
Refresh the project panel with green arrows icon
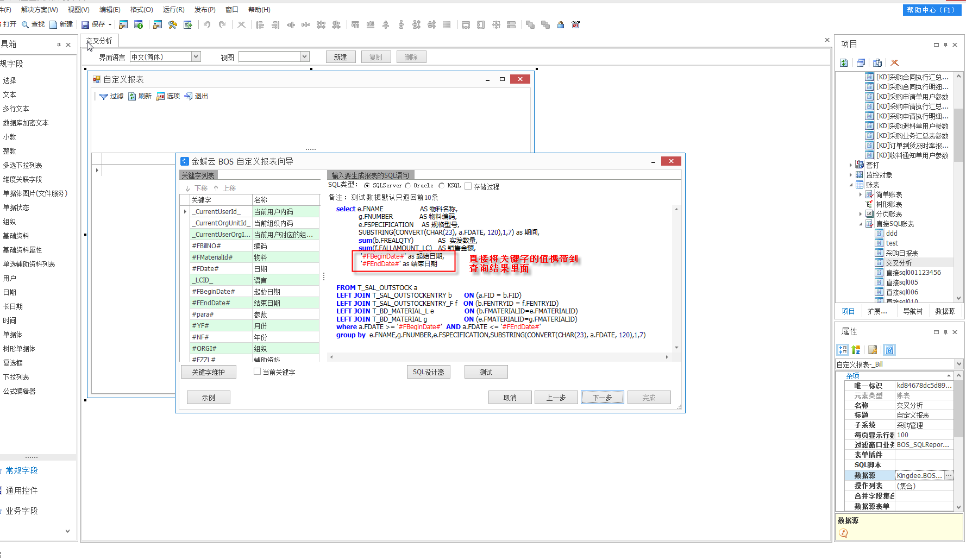coord(844,63)
